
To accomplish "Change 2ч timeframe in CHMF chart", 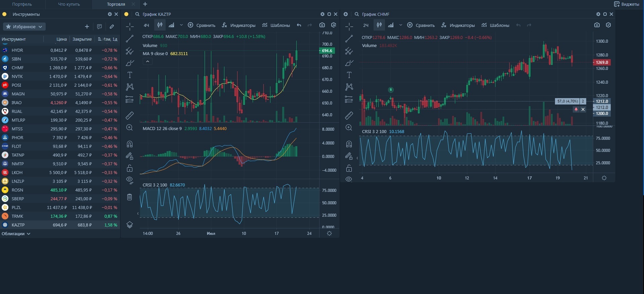I will [x=366, y=25].
